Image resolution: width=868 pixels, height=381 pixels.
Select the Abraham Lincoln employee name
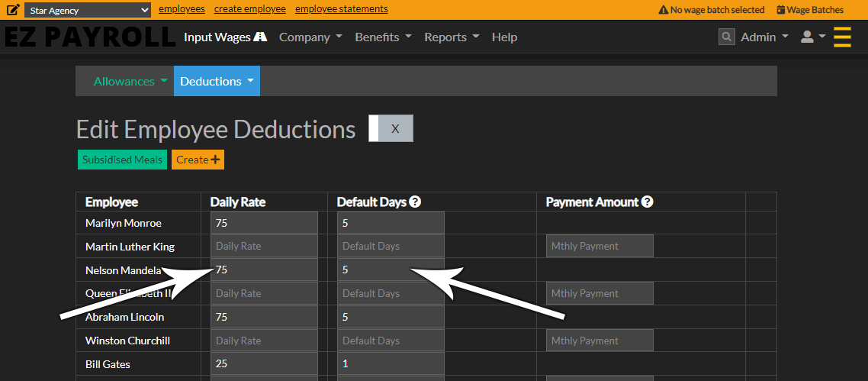[124, 318]
